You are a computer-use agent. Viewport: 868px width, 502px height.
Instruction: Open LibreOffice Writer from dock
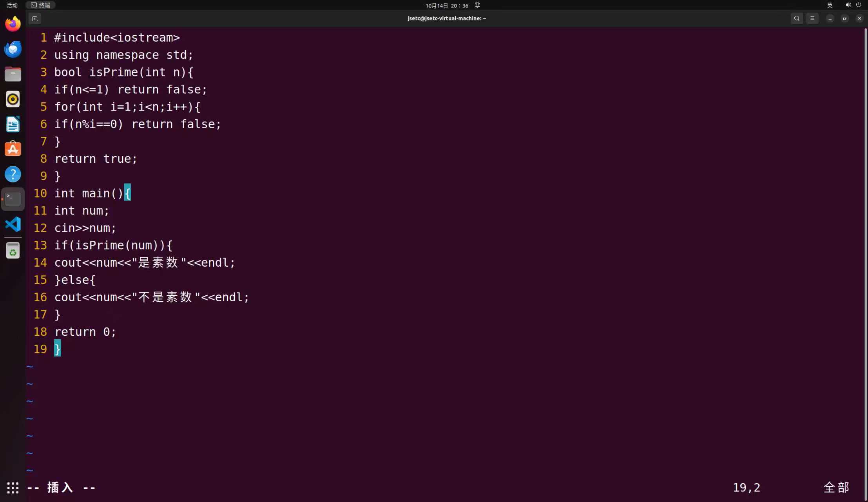point(13,124)
